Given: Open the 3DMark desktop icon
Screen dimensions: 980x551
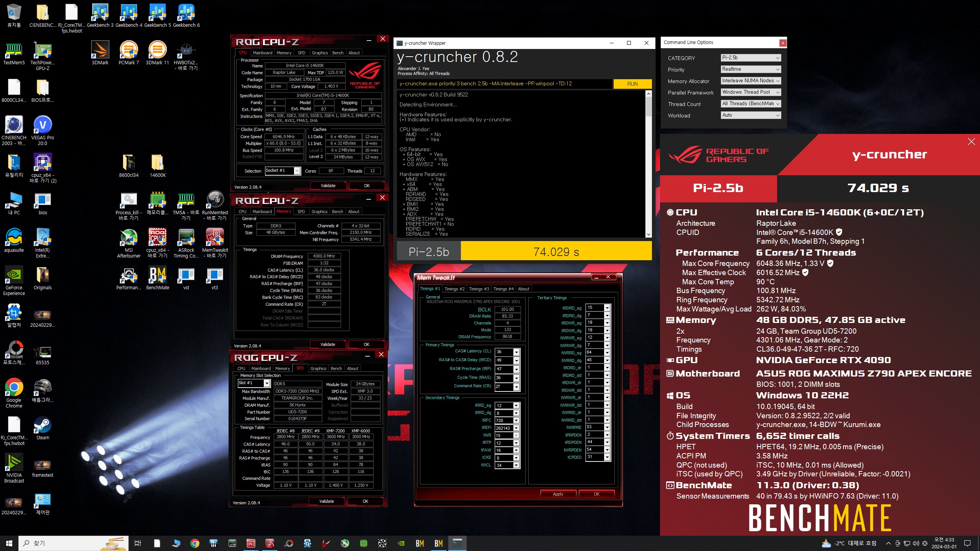Looking at the screenshot, I should [100, 54].
